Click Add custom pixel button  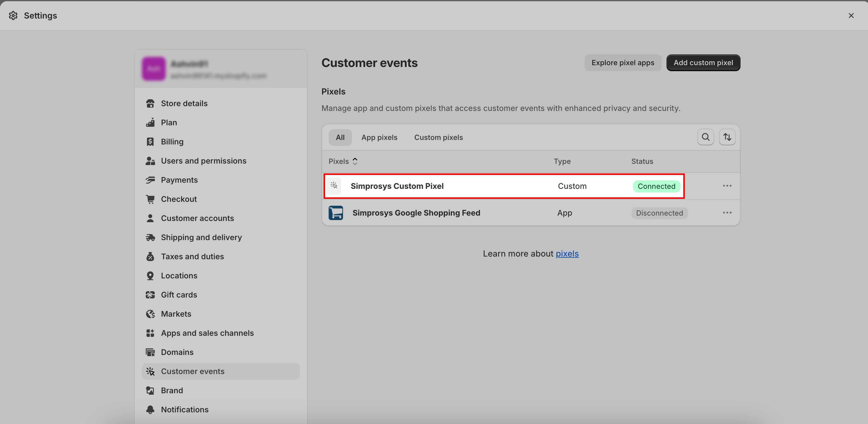coord(703,62)
